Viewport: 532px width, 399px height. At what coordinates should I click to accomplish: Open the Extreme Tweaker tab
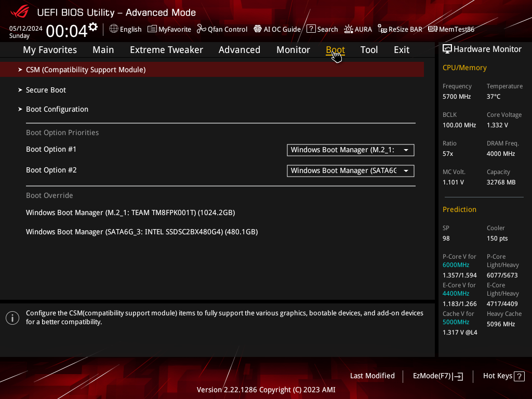pos(166,50)
